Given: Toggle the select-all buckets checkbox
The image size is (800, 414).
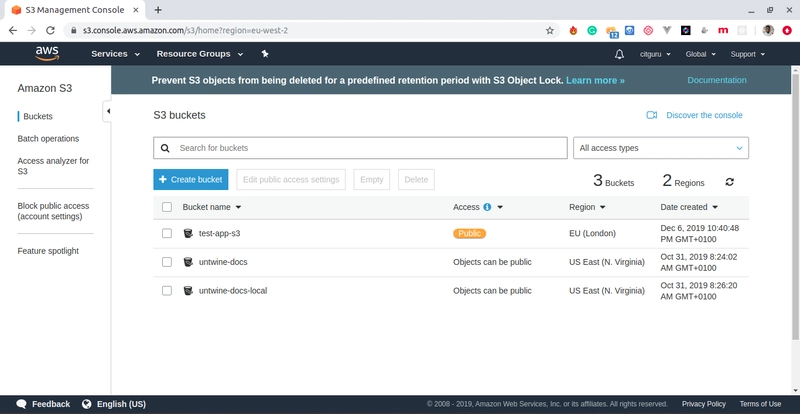Looking at the screenshot, I should 167,207.
